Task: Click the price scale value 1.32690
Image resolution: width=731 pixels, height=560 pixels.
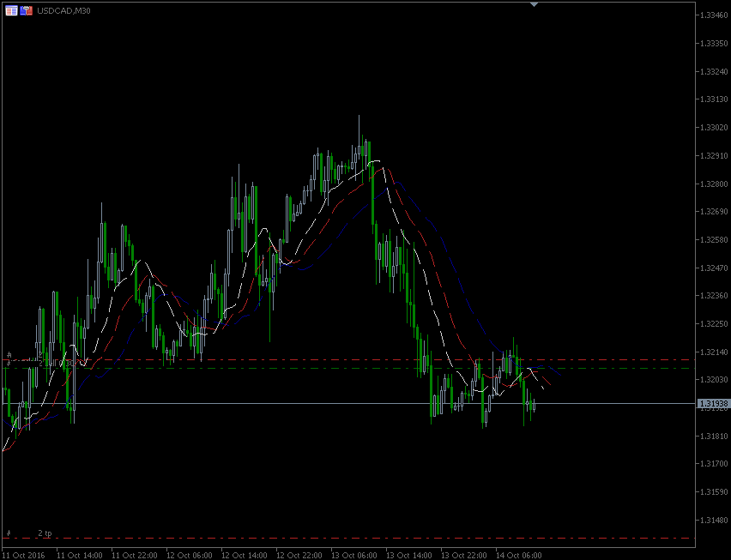Action: point(714,212)
